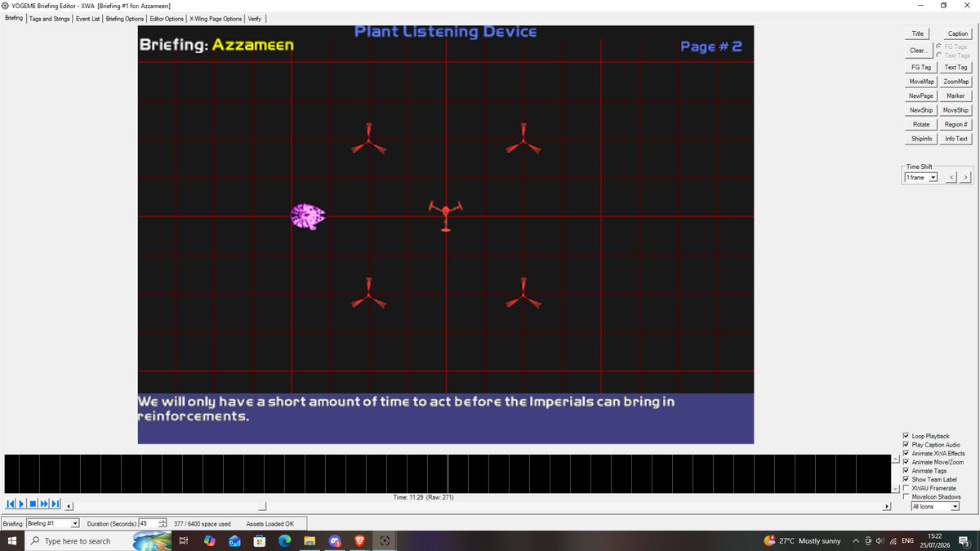This screenshot has height=551, width=980.
Task: Open the weather widget showing 27°C
Action: [802, 541]
